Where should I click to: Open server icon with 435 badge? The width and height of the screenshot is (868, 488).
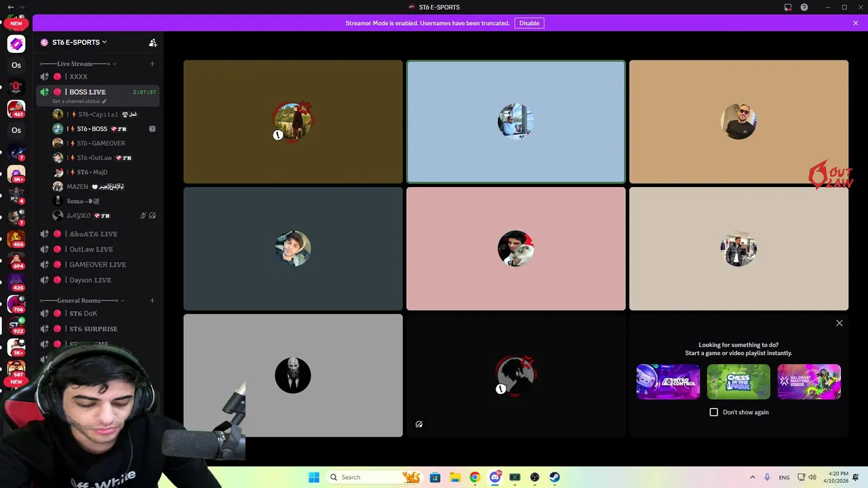(16, 282)
